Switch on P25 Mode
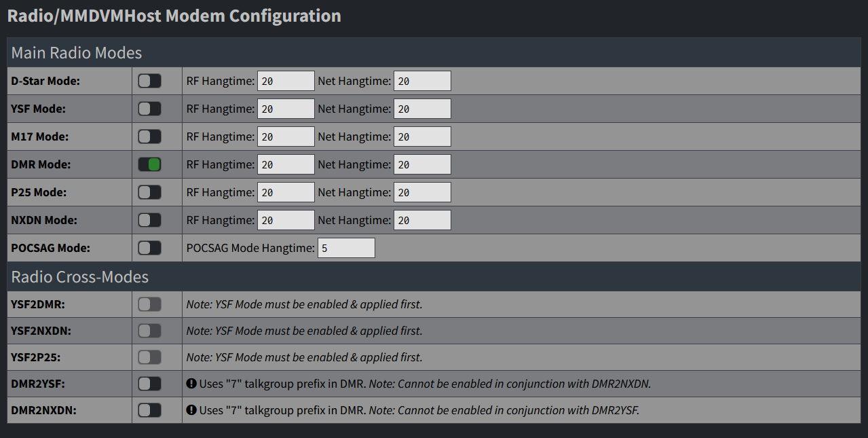Viewport: 868px width, 438px height. (x=149, y=192)
